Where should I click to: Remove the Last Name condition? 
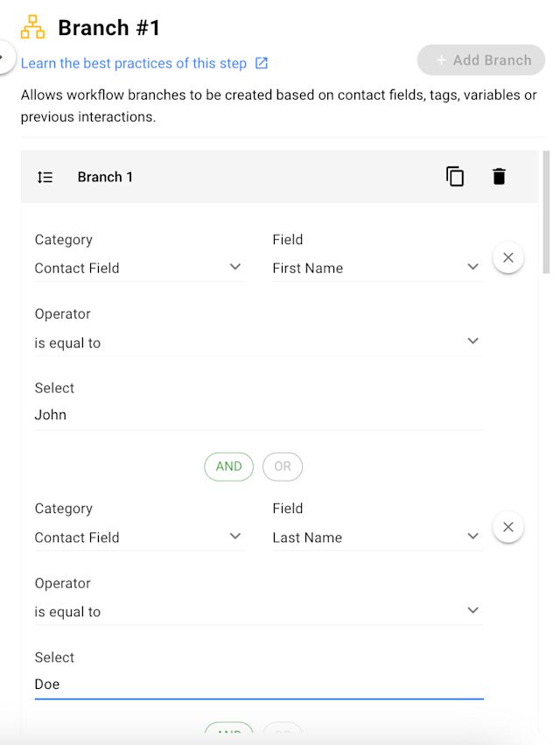508,527
